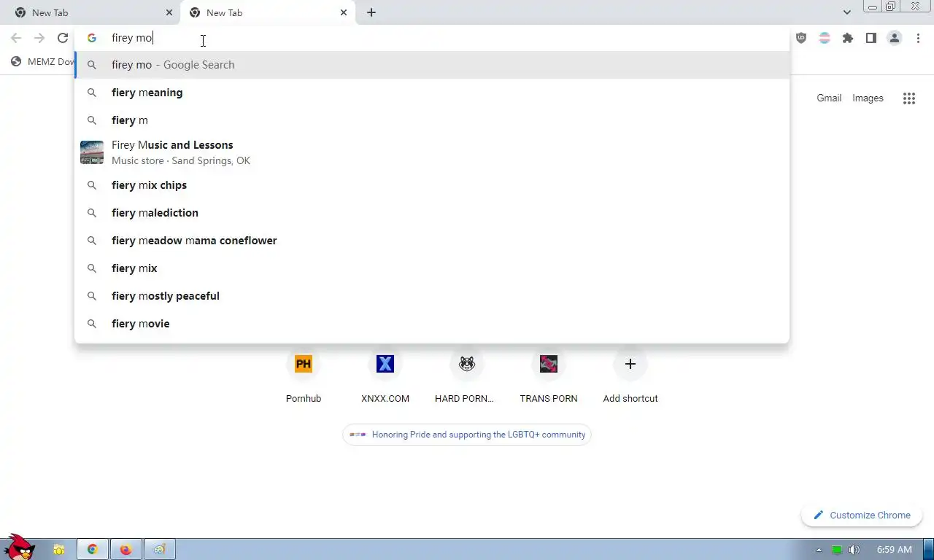Click the Customize Chrome button

[x=861, y=516]
